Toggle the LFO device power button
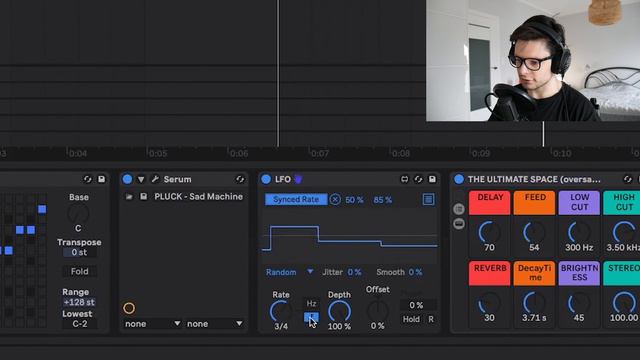Screen dimensions: 640x360 click(x=266, y=179)
